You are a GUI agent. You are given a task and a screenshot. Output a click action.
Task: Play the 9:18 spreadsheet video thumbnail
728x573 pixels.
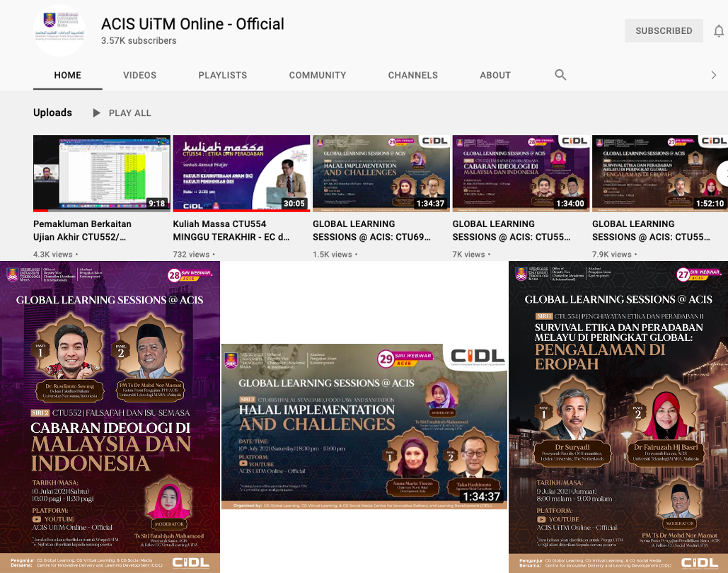pyautogui.click(x=102, y=173)
